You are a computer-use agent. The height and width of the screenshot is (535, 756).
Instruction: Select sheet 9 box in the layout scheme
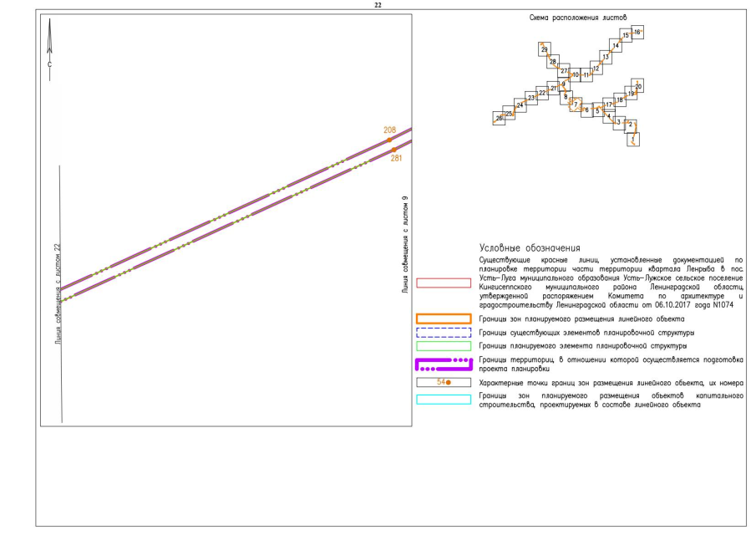(x=564, y=84)
